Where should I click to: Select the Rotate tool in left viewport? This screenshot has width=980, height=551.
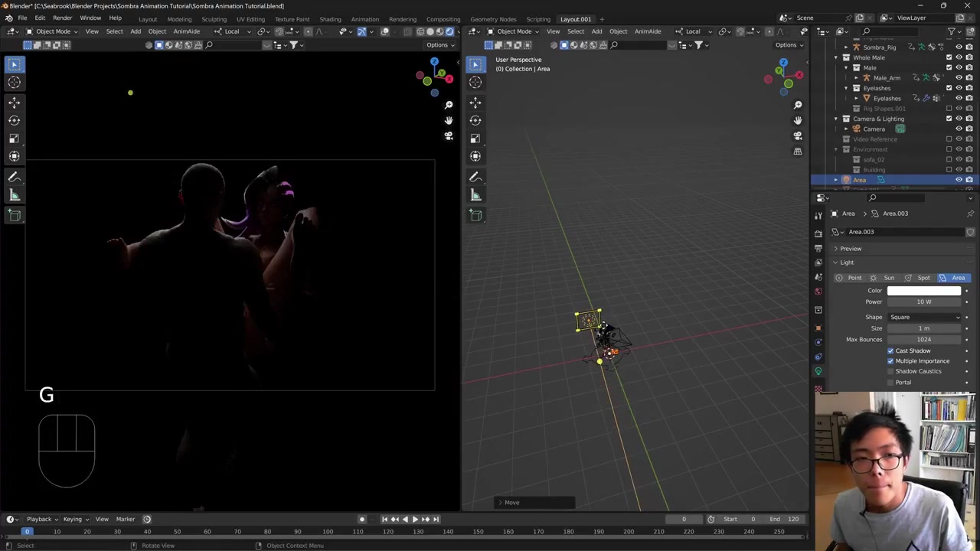click(15, 120)
